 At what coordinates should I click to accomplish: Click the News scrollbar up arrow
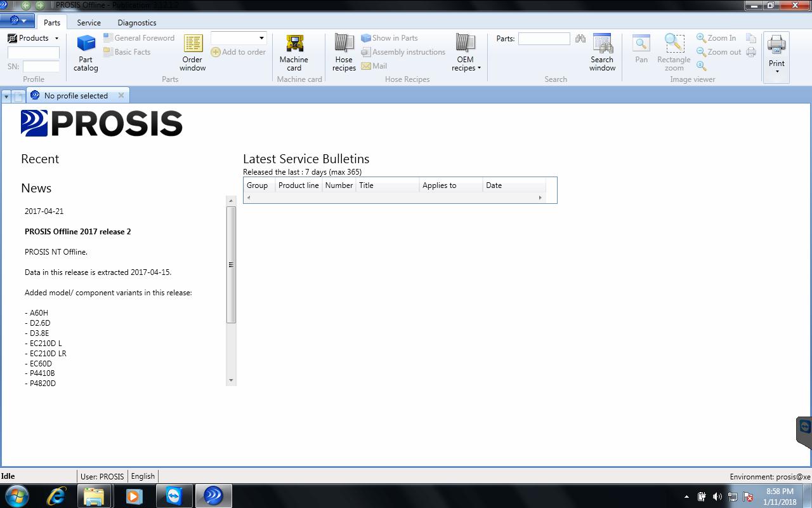pos(231,201)
